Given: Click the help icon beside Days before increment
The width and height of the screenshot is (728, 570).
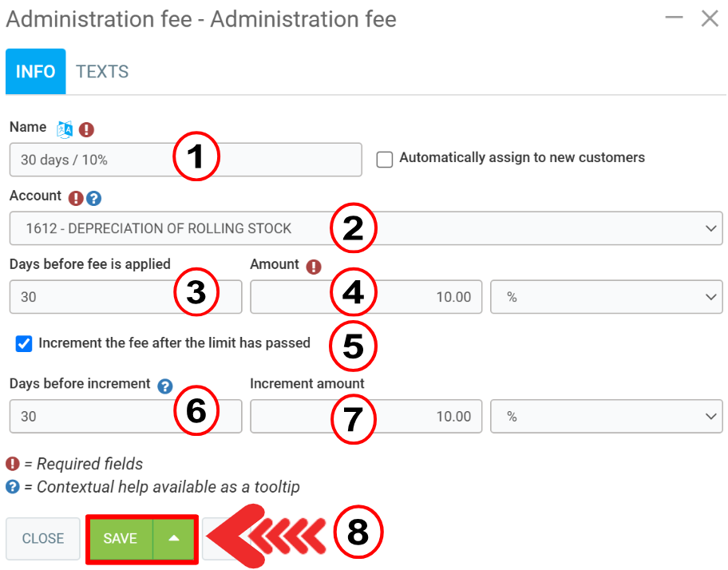Looking at the screenshot, I should pos(165,386).
